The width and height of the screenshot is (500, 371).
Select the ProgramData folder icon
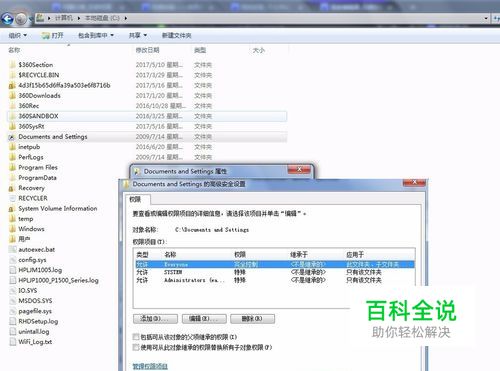12,178
